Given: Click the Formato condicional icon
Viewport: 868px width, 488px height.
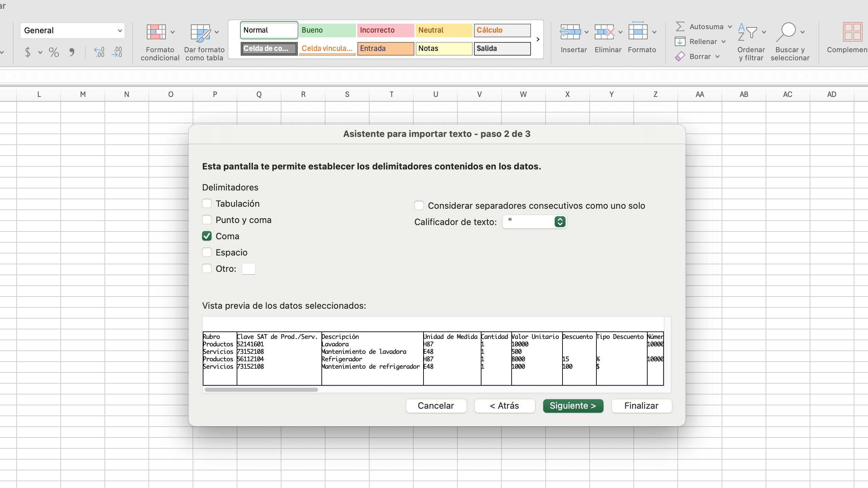Looking at the screenshot, I should click(x=156, y=32).
